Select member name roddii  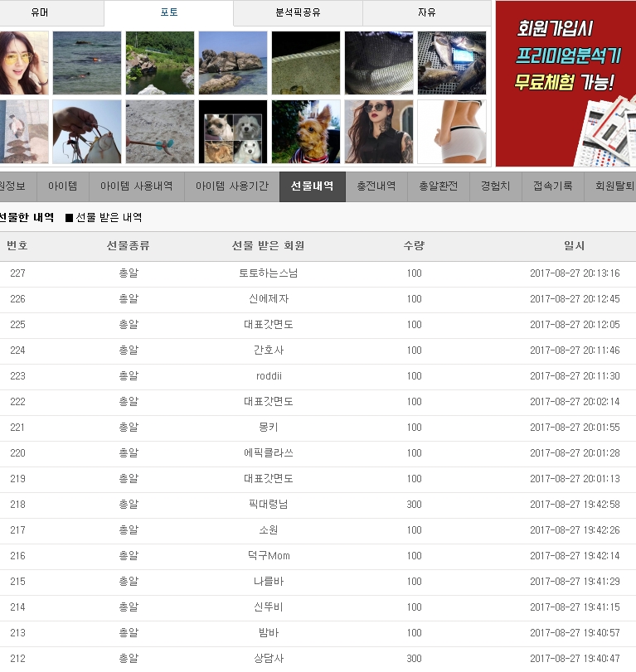269,376
